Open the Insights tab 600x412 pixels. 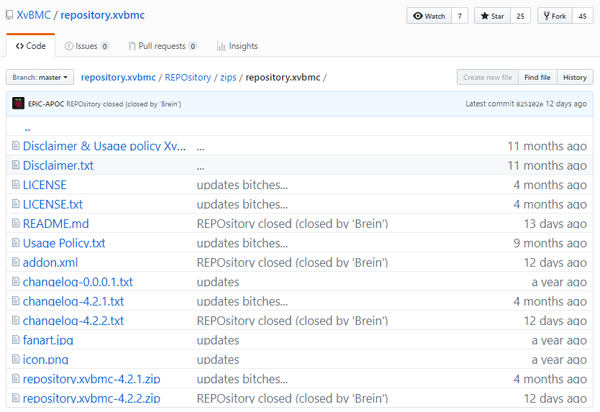pos(238,46)
